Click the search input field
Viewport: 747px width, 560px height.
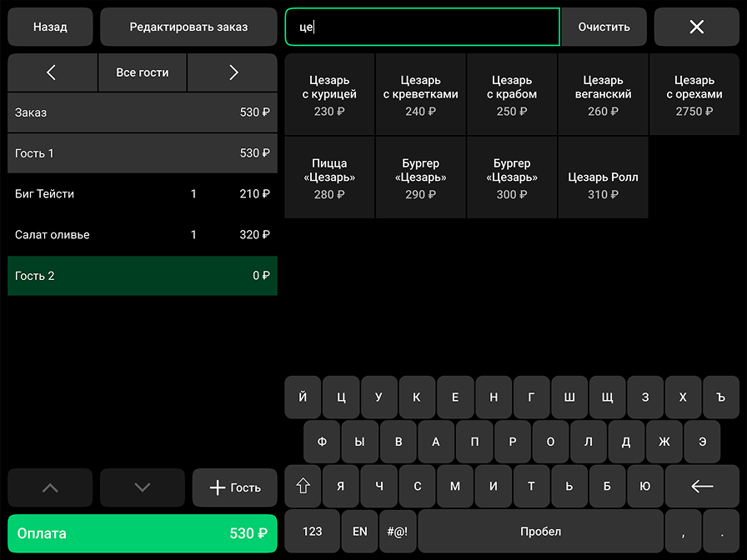point(422,27)
